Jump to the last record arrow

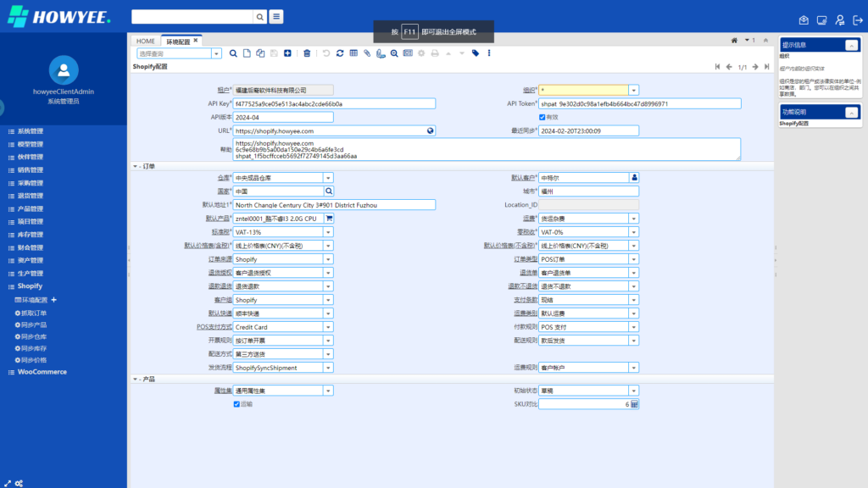766,67
